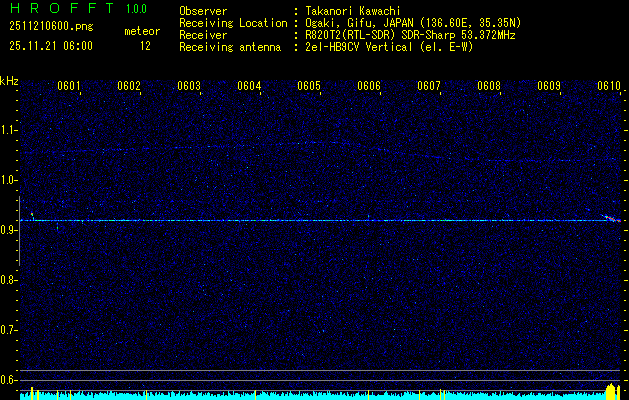Select the file name 2511210600.png

click(51, 27)
